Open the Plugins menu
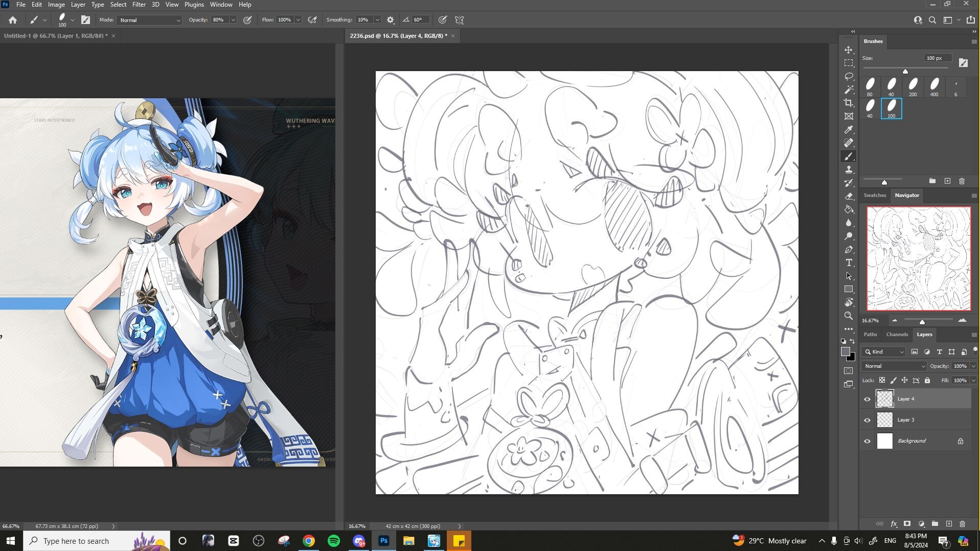The image size is (980, 551). 194,5
